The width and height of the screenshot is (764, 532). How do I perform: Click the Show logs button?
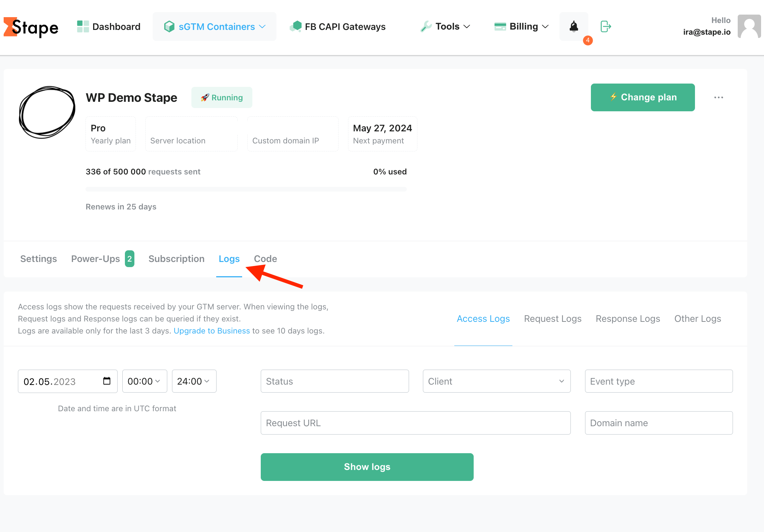(367, 467)
